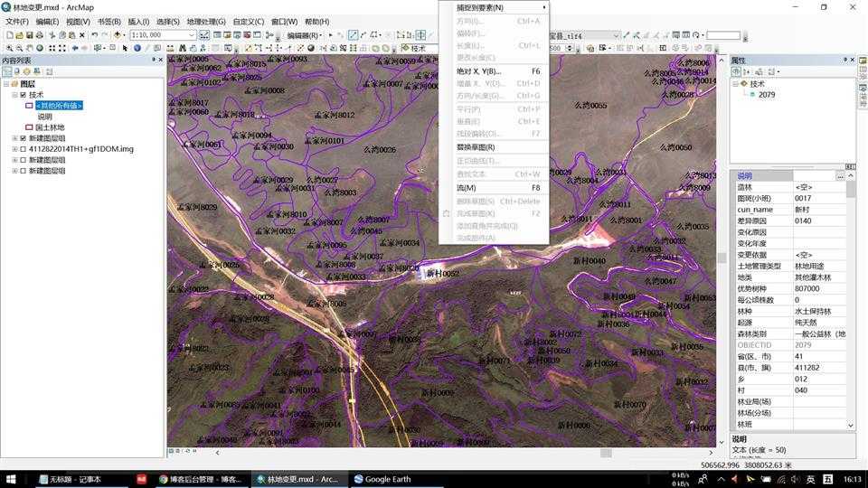Click the Add Data icon
Screen dimensions: 868x488
pyautogui.click(x=117, y=35)
